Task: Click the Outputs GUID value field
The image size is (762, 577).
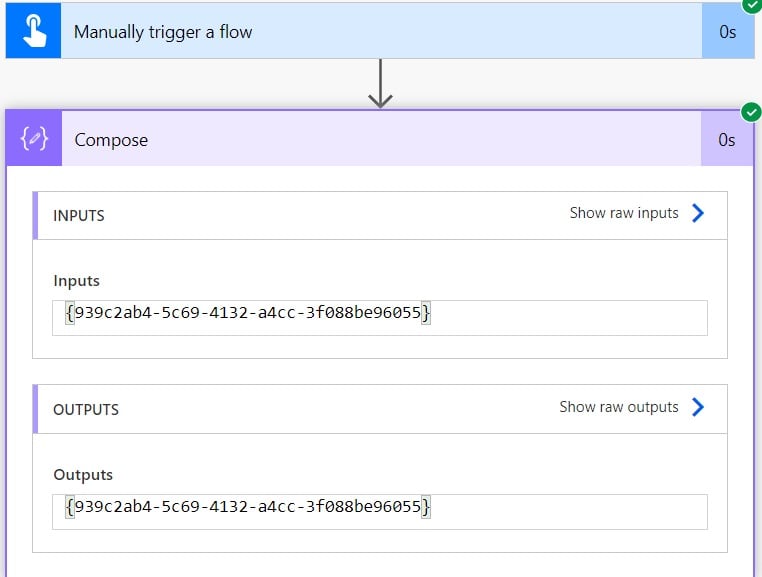Action: (x=380, y=512)
